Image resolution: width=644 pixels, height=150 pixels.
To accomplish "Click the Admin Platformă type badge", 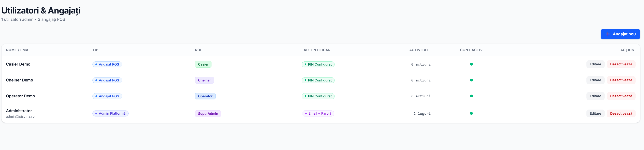I will point(110,113).
